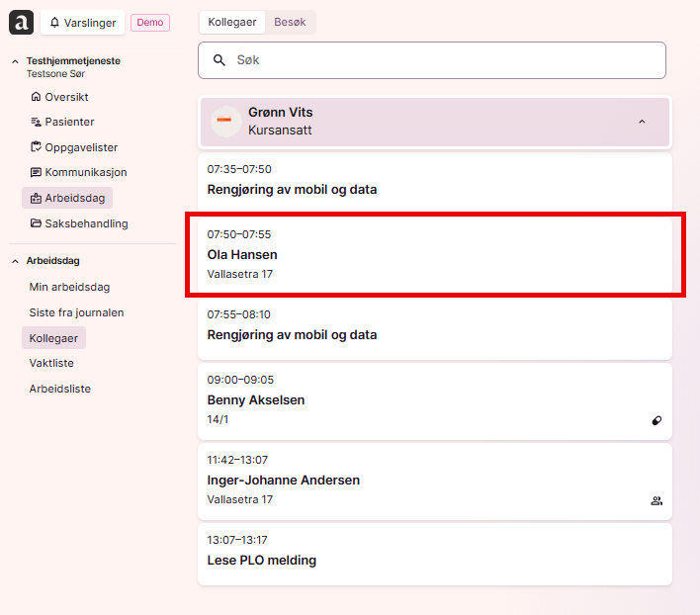Collapse the Testhjemmetjeneste section

(x=15, y=61)
